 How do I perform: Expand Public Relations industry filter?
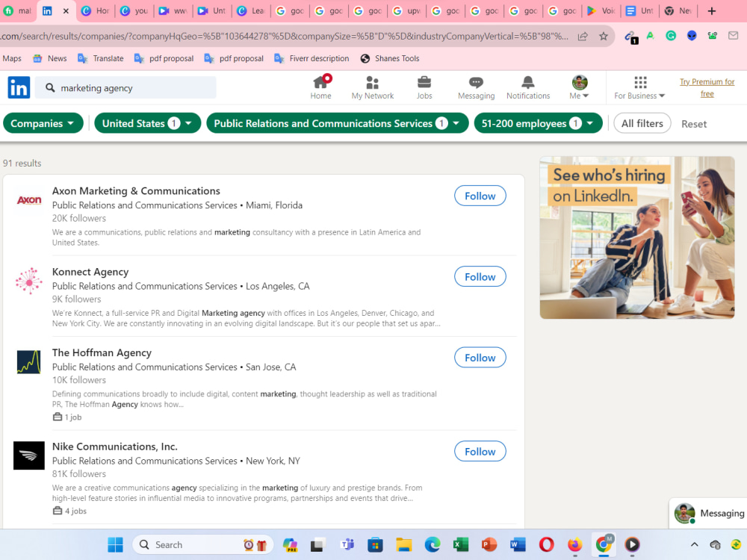point(338,123)
